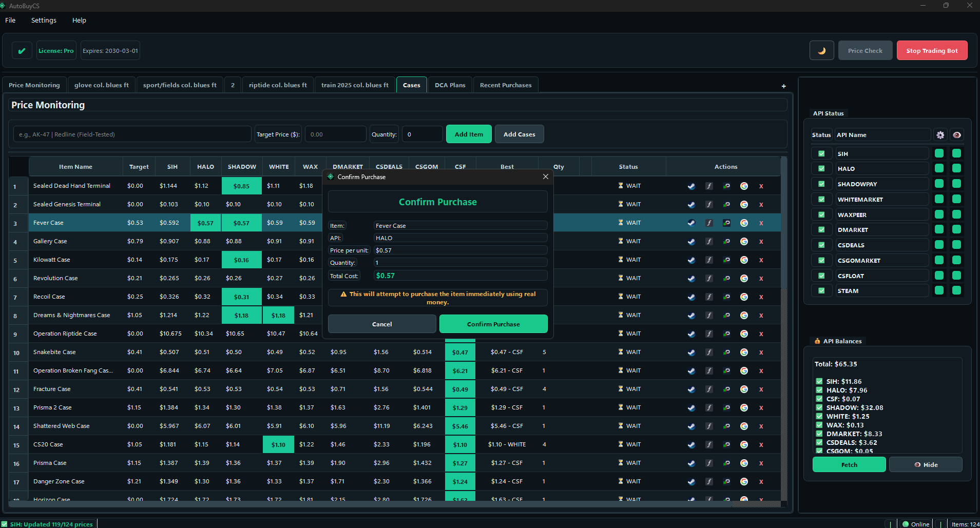This screenshot has width=980, height=528.
Task: CSFloat icon in Fracture Case row
Action: point(709,389)
